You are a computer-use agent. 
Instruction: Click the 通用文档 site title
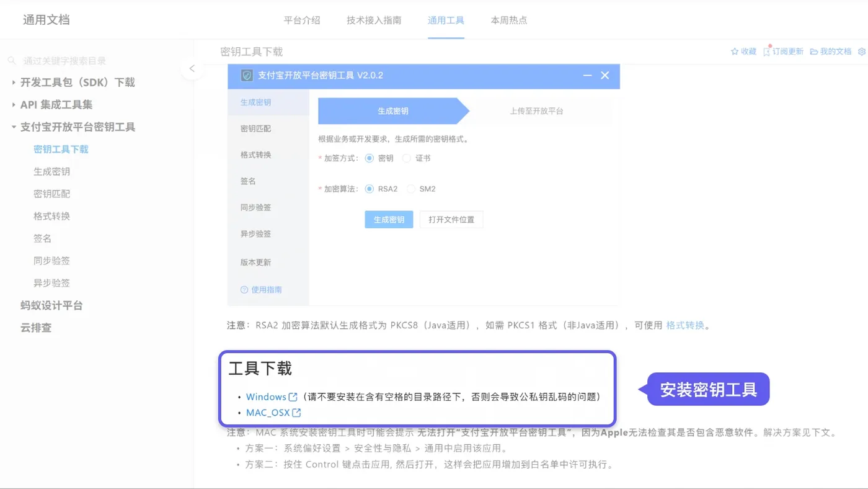pos(46,20)
